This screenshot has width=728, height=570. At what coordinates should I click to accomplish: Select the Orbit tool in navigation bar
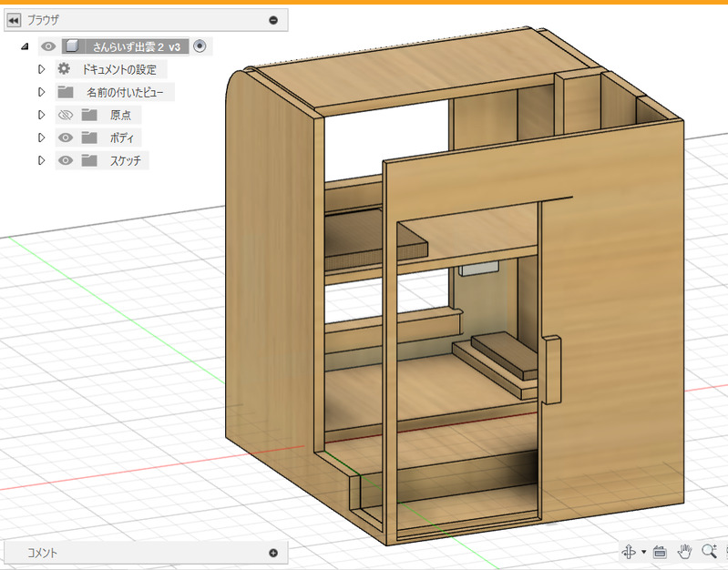point(629,552)
